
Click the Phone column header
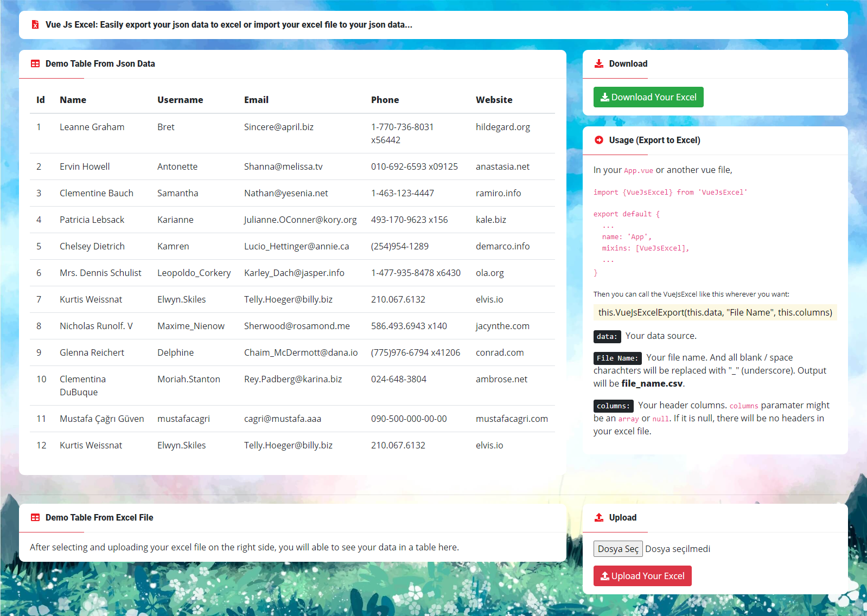(x=385, y=100)
